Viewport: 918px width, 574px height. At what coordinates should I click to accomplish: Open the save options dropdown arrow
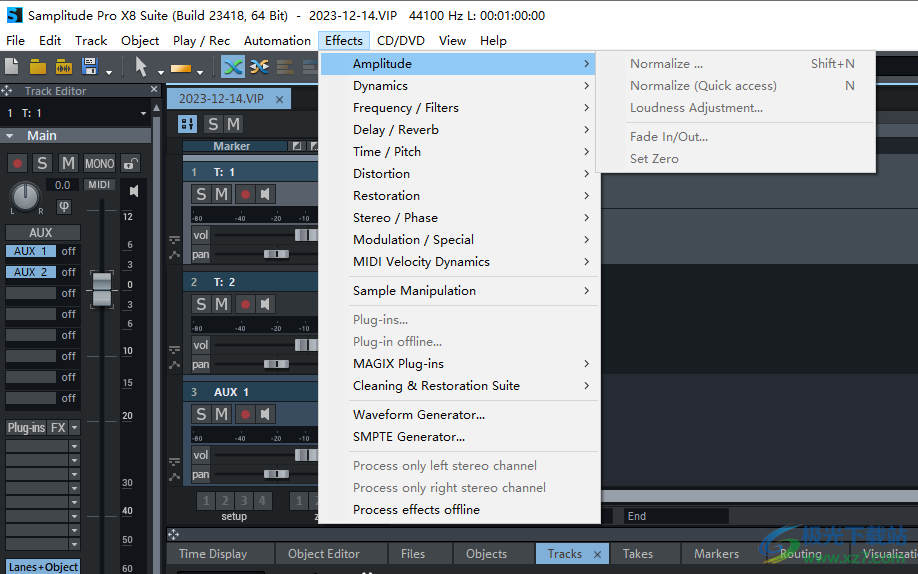109,73
